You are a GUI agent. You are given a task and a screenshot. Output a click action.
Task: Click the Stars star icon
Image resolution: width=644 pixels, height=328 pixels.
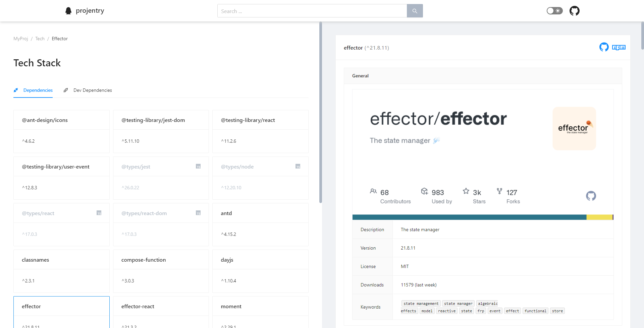[x=466, y=191]
